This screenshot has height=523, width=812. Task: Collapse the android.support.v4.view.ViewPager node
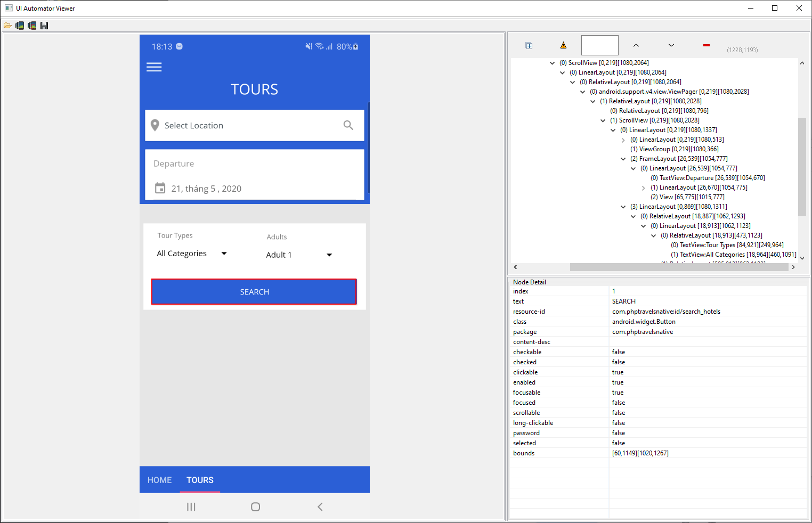pos(583,92)
